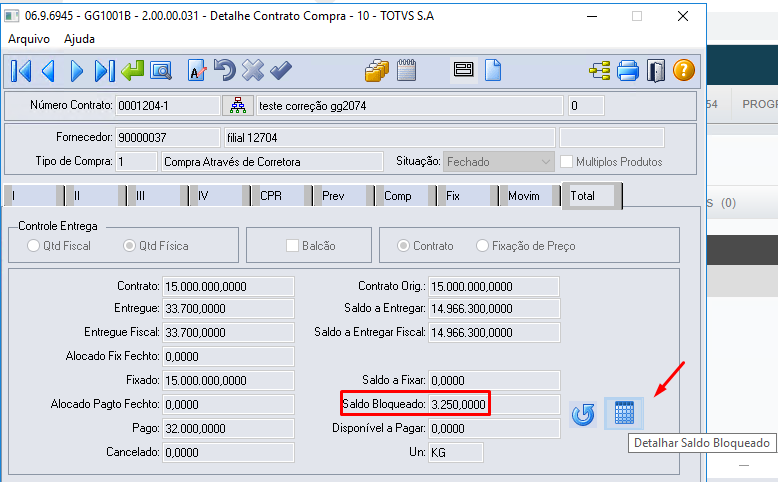Select Qtd Fiscal radio button
Image resolution: width=778 pixels, height=482 pixels.
pyautogui.click(x=33, y=246)
